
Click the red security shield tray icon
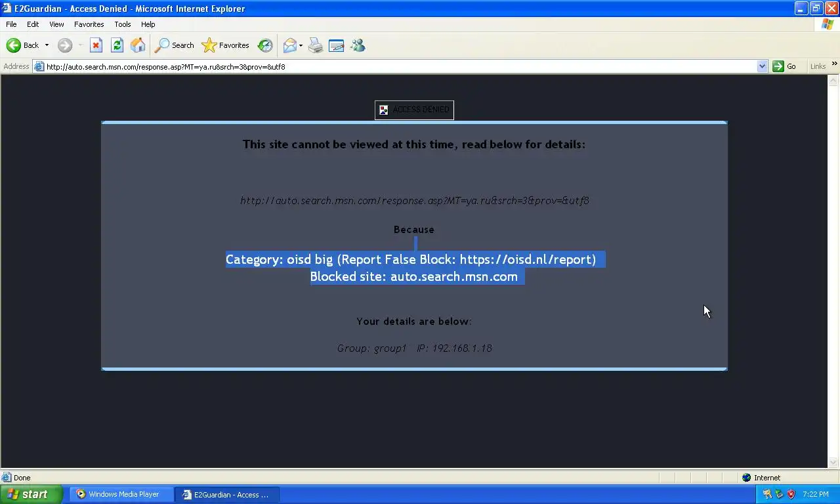click(x=791, y=494)
